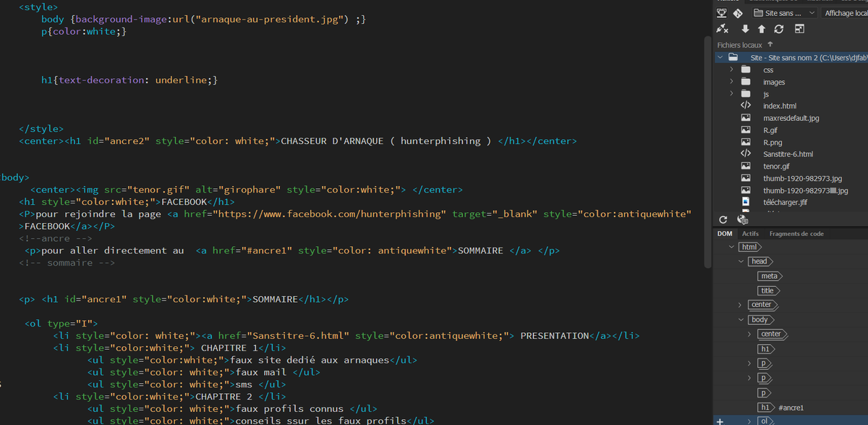
Task: Select the html tag in DOM
Action: pyautogui.click(x=750, y=247)
